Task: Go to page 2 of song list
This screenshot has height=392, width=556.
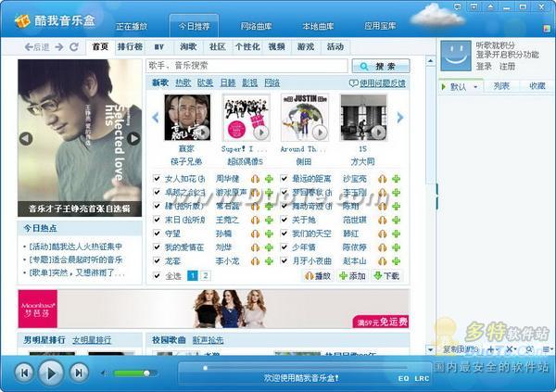Action: pyautogui.click(x=206, y=275)
